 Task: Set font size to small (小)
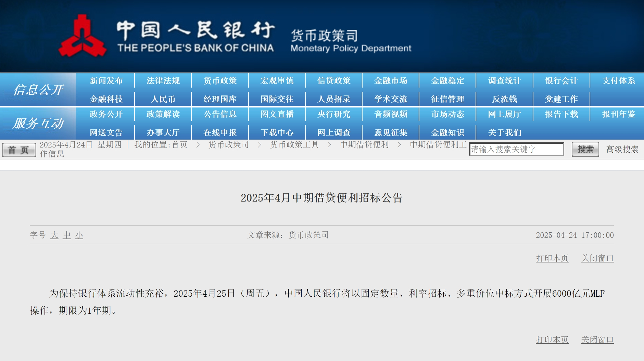pos(79,235)
